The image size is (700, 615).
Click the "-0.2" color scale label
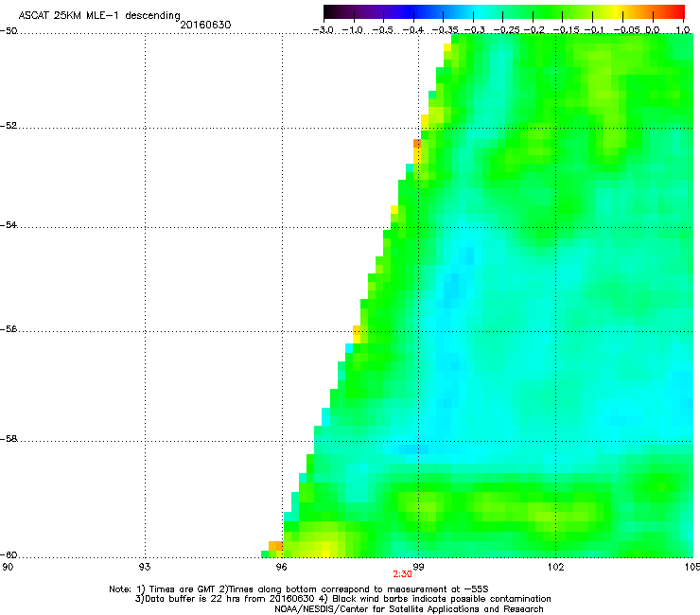534,30
